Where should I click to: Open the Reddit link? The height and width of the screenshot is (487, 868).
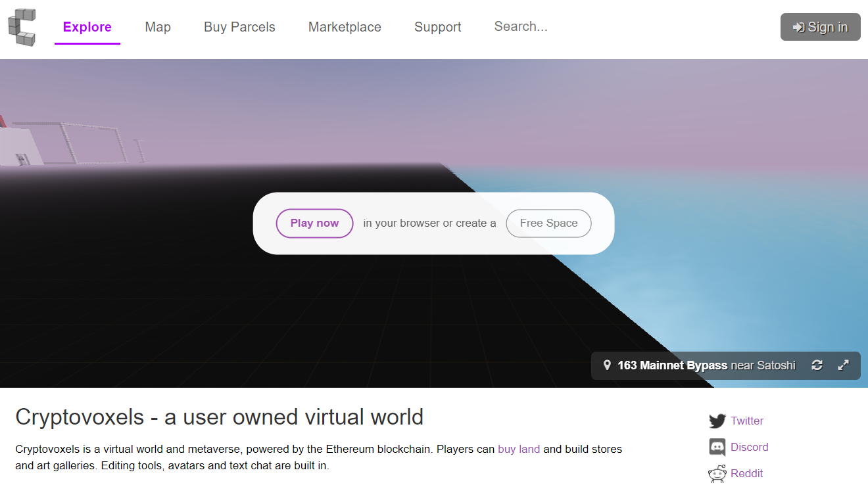click(x=747, y=474)
